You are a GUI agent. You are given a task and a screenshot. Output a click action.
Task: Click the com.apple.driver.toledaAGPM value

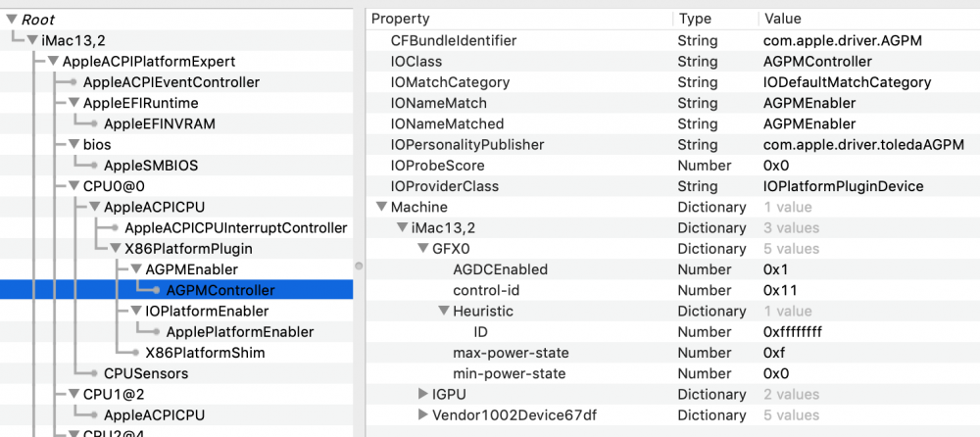coord(863,145)
